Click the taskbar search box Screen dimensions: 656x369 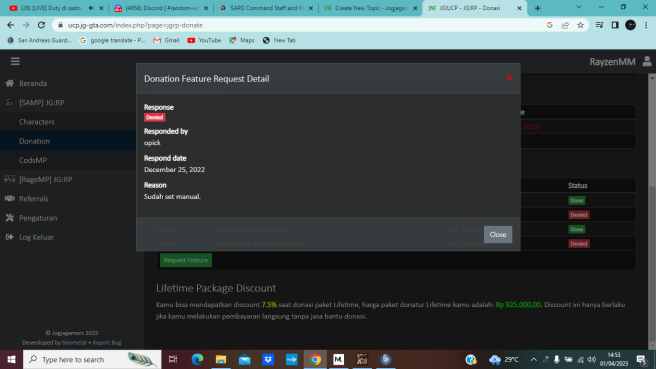click(x=92, y=359)
